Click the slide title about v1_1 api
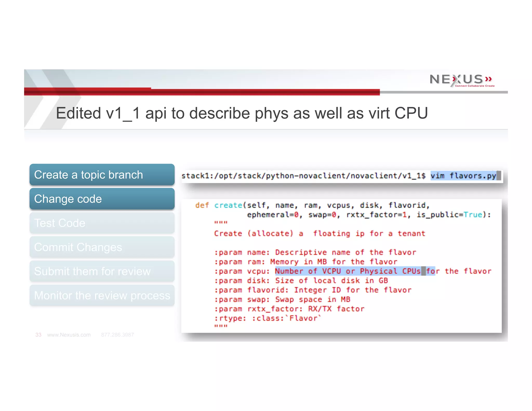The width and height of the screenshot is (532, 411). (242, 113)
